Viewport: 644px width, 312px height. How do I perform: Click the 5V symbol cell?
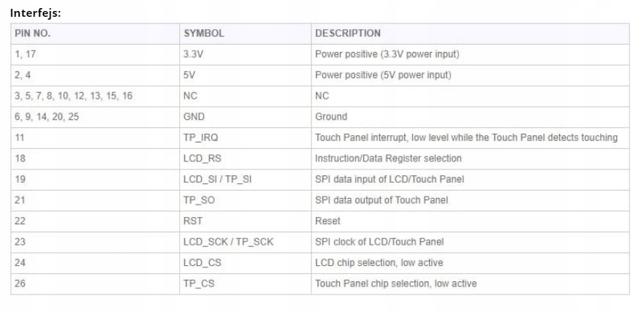click(189, 75)
